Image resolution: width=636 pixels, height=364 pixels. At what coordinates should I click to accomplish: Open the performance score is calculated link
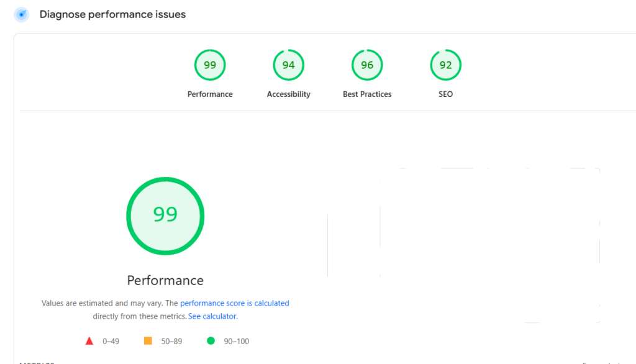[x=235, y=303]
